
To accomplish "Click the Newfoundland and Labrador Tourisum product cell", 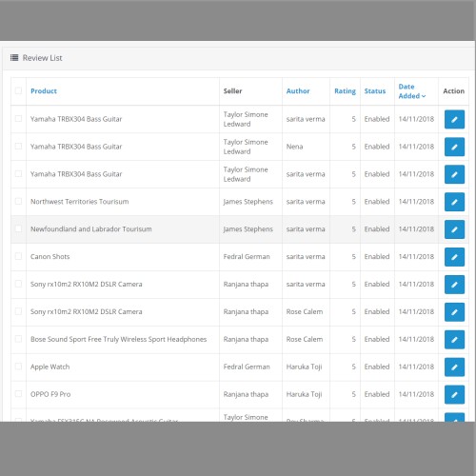I will tap(91, 229).
